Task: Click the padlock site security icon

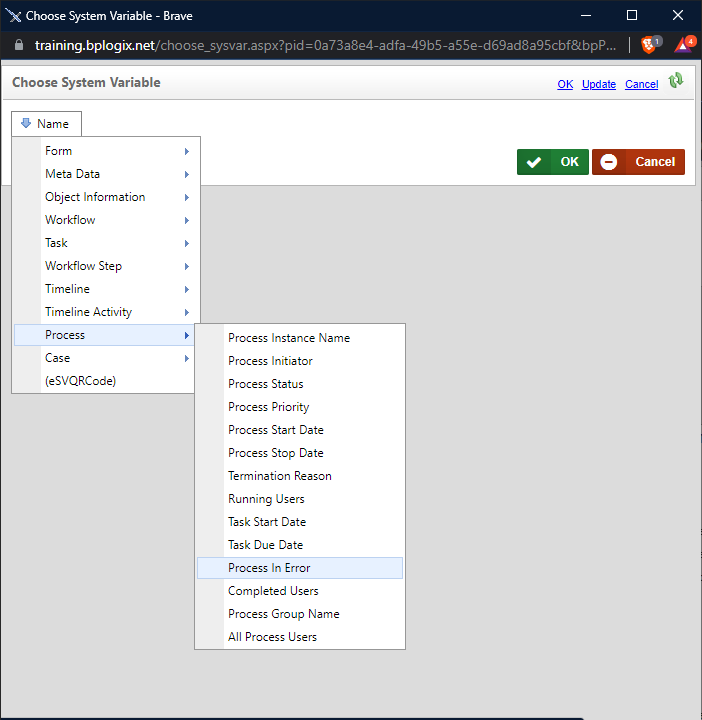Action: click(19, 45)
